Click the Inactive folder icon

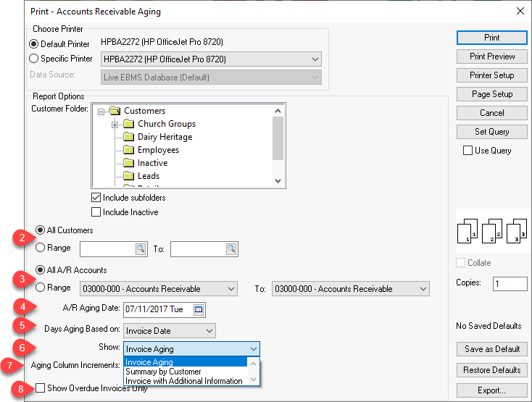129,163
